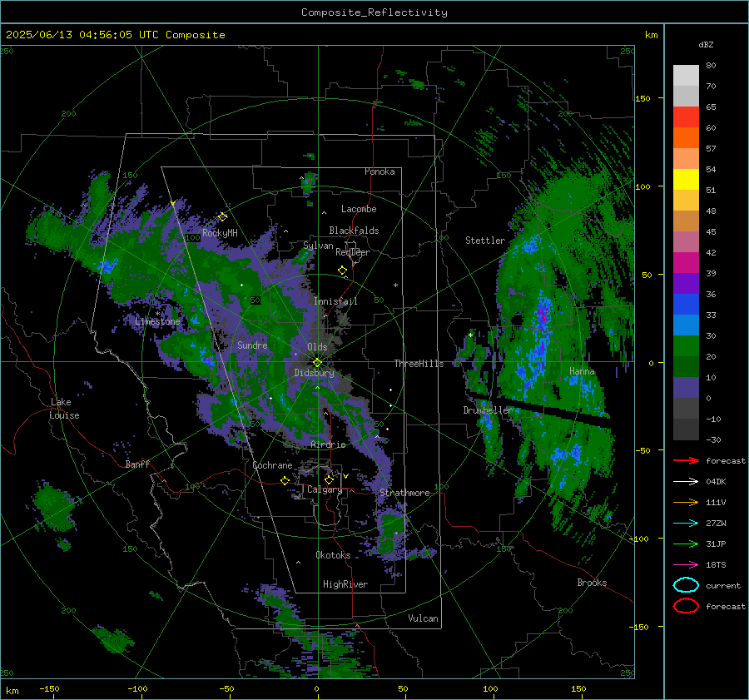
Task: Click the magenta 42 dBZ color swatch
Action: coord(686,262)
